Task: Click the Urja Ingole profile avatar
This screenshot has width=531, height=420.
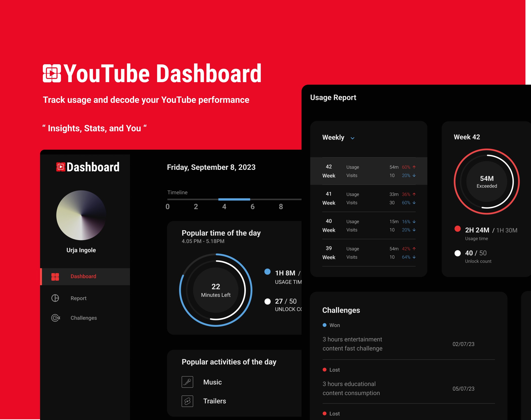Action: pos(81,215)
